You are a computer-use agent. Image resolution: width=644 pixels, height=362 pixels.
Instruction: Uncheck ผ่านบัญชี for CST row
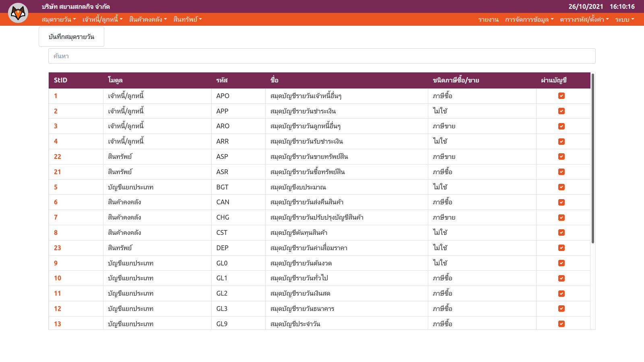click(x=561, y=232)
